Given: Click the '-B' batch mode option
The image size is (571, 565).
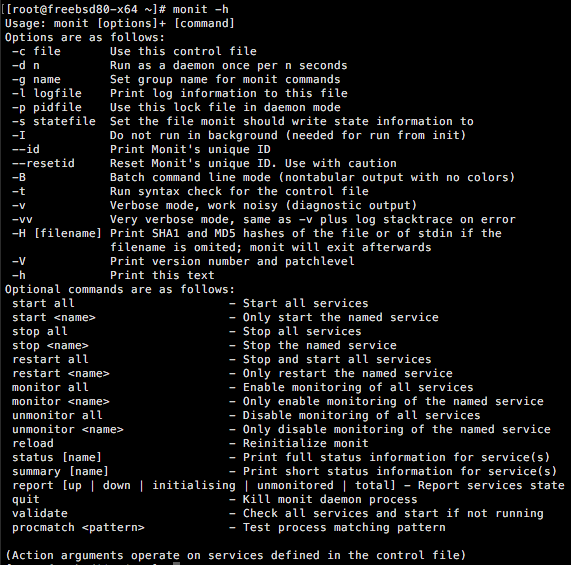Looking at the screenshot, I should coord(19,177).
